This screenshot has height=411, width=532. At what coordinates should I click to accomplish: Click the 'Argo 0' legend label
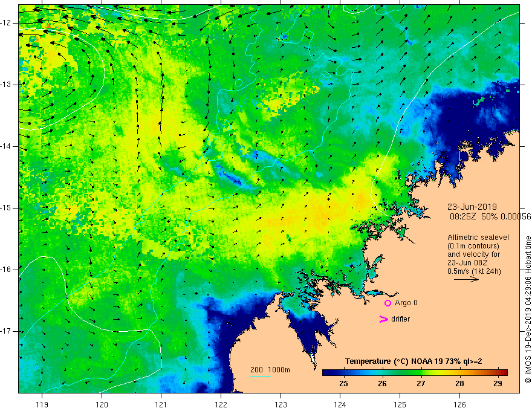[x=406, y=303]
